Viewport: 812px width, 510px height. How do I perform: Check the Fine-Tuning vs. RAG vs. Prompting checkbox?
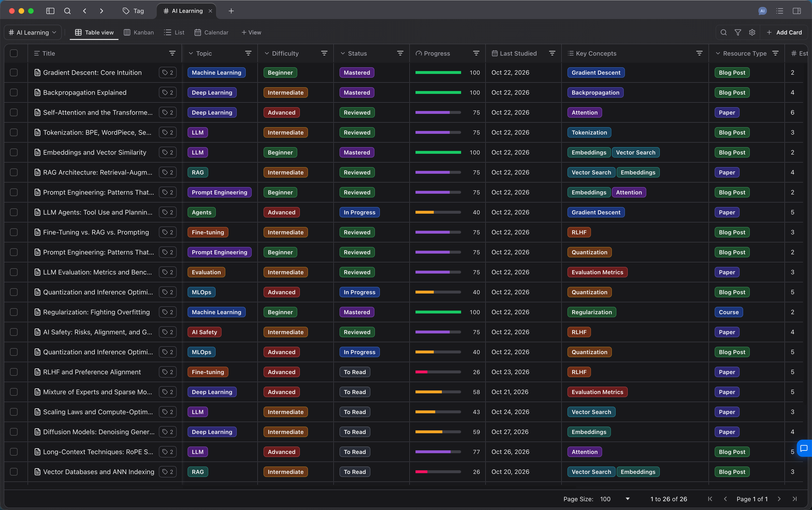(14, 232)
